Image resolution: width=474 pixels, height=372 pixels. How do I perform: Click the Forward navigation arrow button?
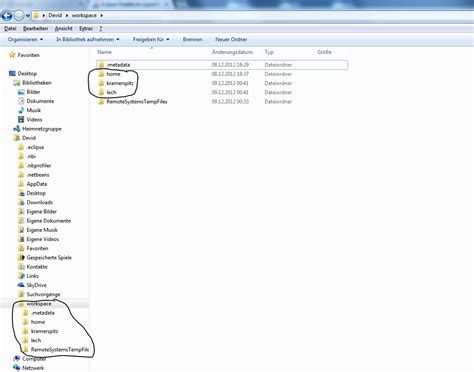pyautogui.click(x=19, y=15)
